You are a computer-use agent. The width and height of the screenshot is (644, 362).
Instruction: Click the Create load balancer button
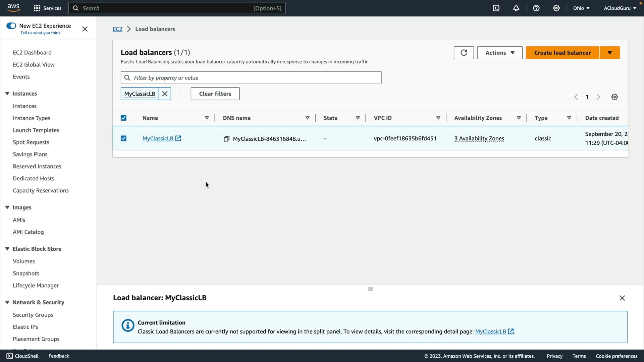562,53
